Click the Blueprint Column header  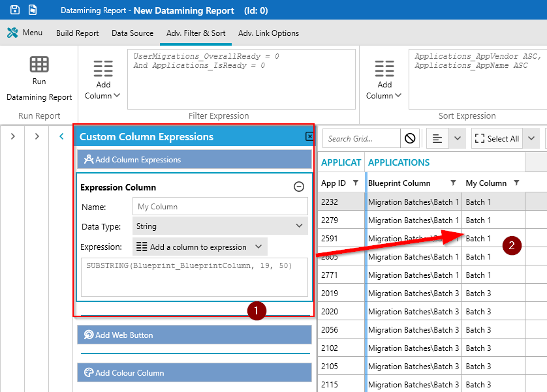tap(399, 183)
